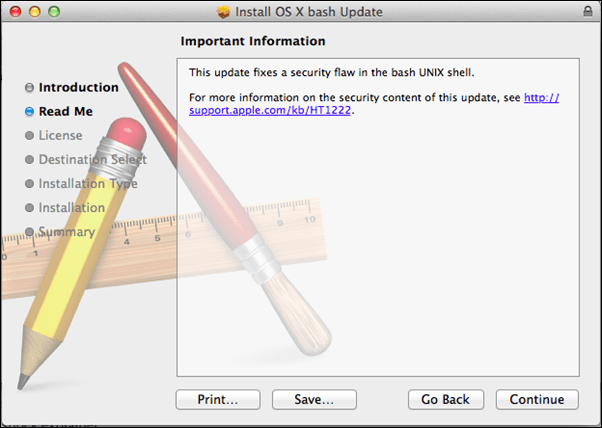Click the Print... button
This screenshot has width=602, height=428.
point(218,400)
